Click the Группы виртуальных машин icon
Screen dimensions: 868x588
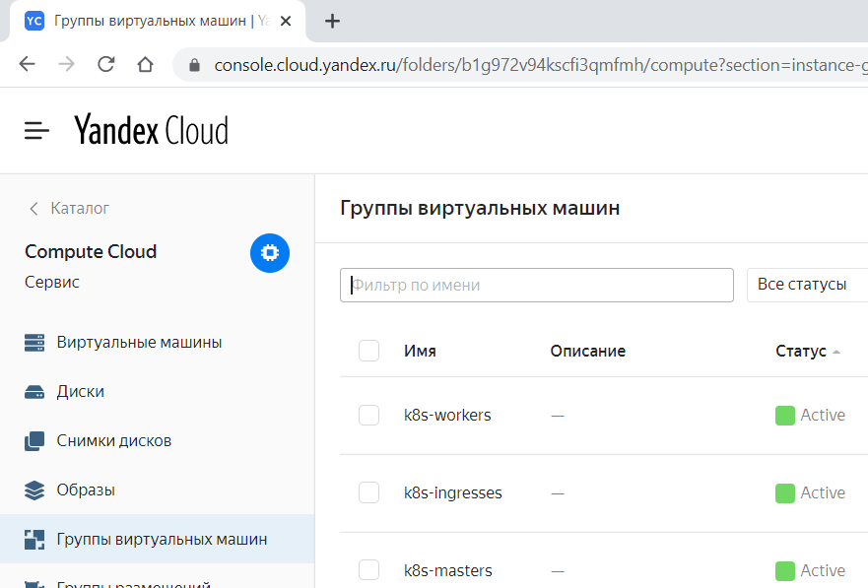click(34, 540)
